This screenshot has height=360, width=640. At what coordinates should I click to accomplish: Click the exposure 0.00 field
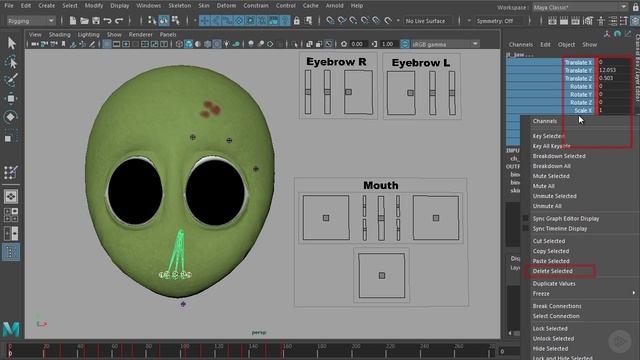tap(357, 44)
